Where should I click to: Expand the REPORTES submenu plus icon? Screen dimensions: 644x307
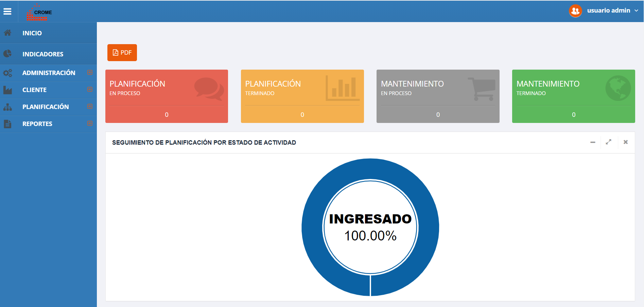click(x=90, y=123)
